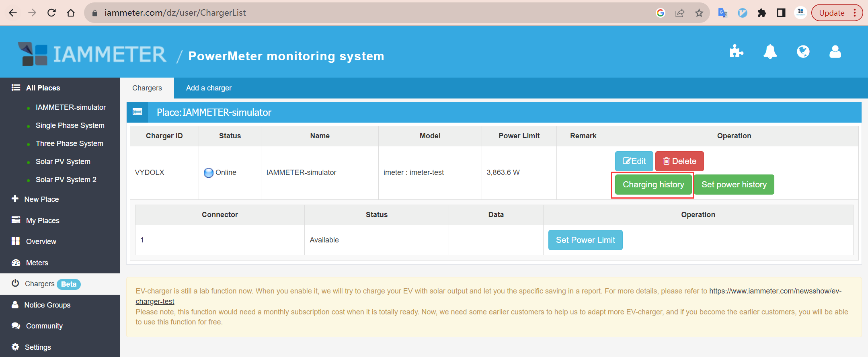
Task: Open browser extensions puzzle icon
Action: click(761, 13)
